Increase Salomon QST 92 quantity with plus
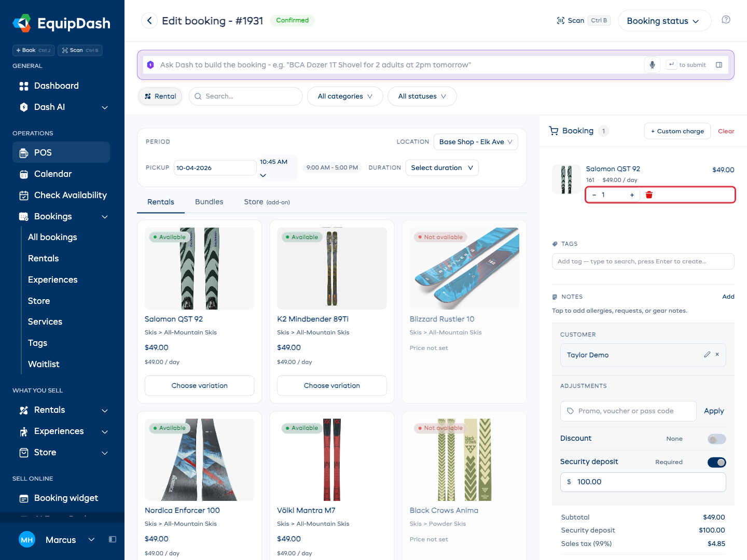 point(632,195)
